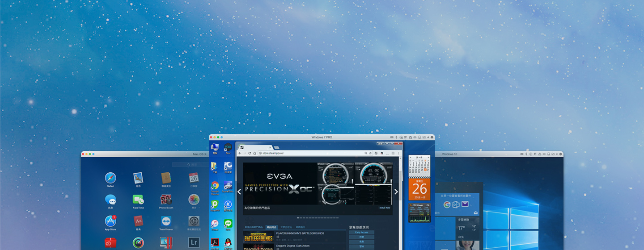Open the red Creative Cloud icon

point(110,242)
